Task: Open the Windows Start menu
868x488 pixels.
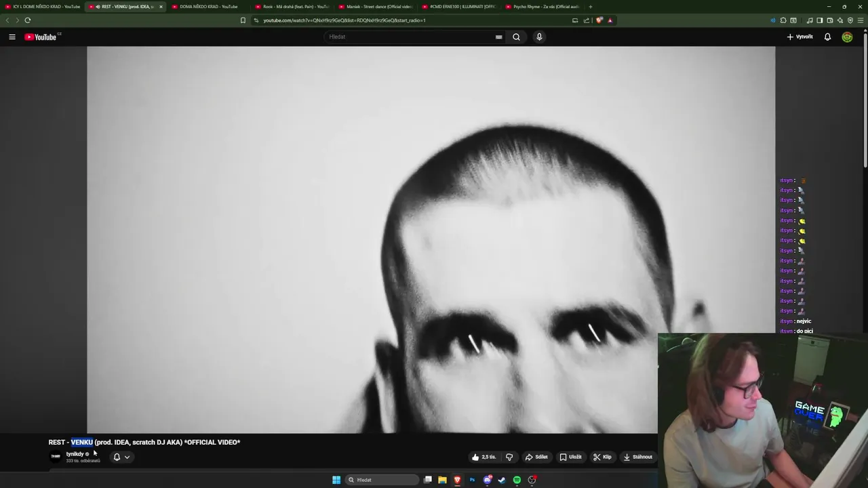Action: click(x=336, y=480)
